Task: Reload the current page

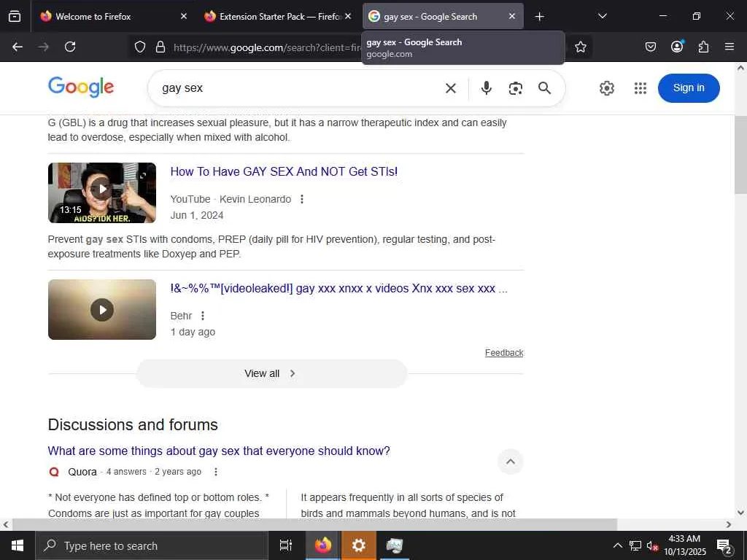Action: coord(70,47)
